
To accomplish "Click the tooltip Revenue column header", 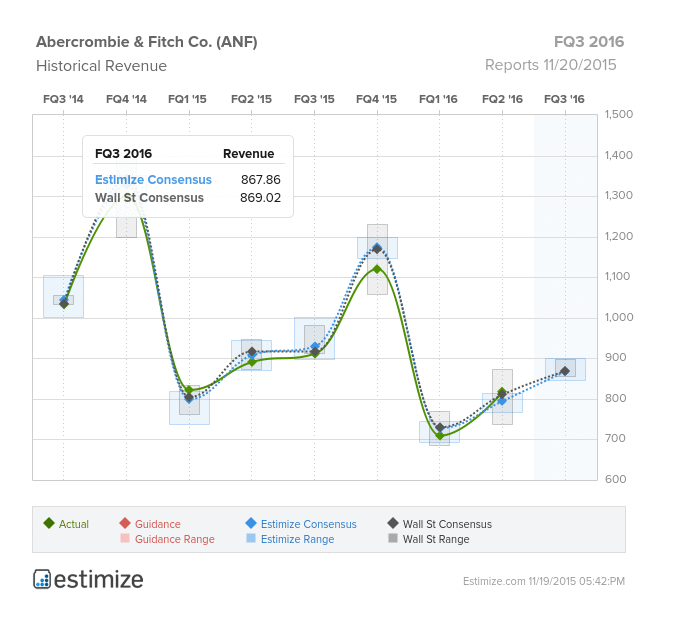I will pos(248,154).
